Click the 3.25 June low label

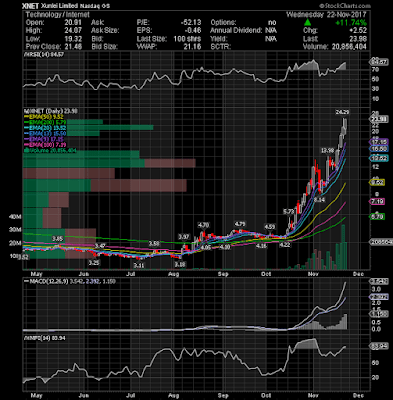[x=94, y=263]
